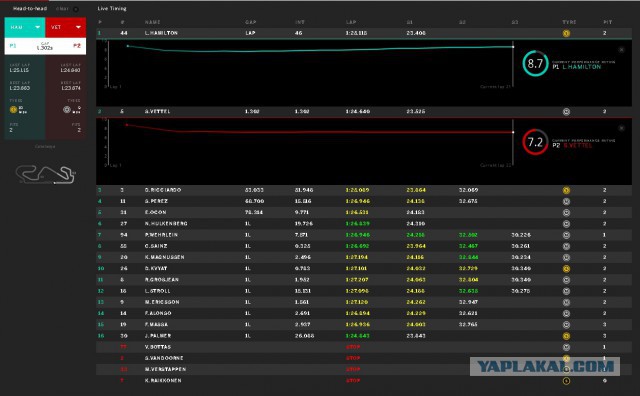Click Vettel's white tyre icon in head-to-head panel
640x396 pixels.
point(67,109)
